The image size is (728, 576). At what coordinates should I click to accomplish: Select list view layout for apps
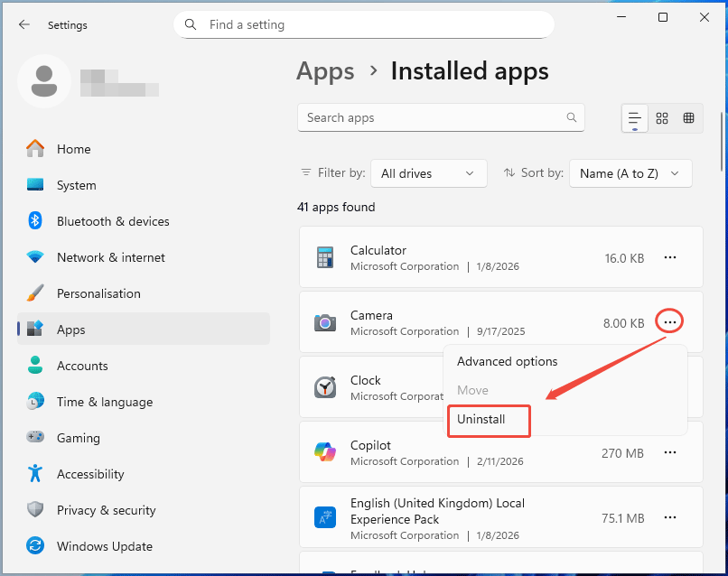[x=635, y=118]
